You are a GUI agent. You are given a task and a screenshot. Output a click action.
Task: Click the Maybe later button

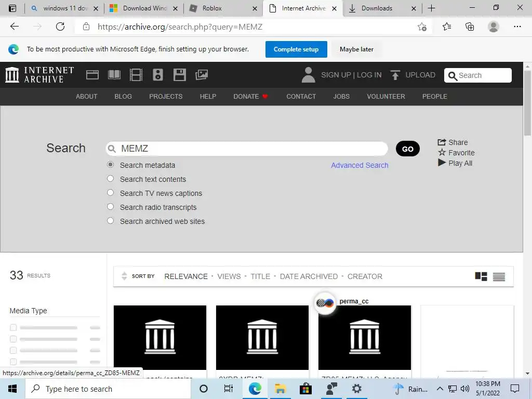point(356,49)
